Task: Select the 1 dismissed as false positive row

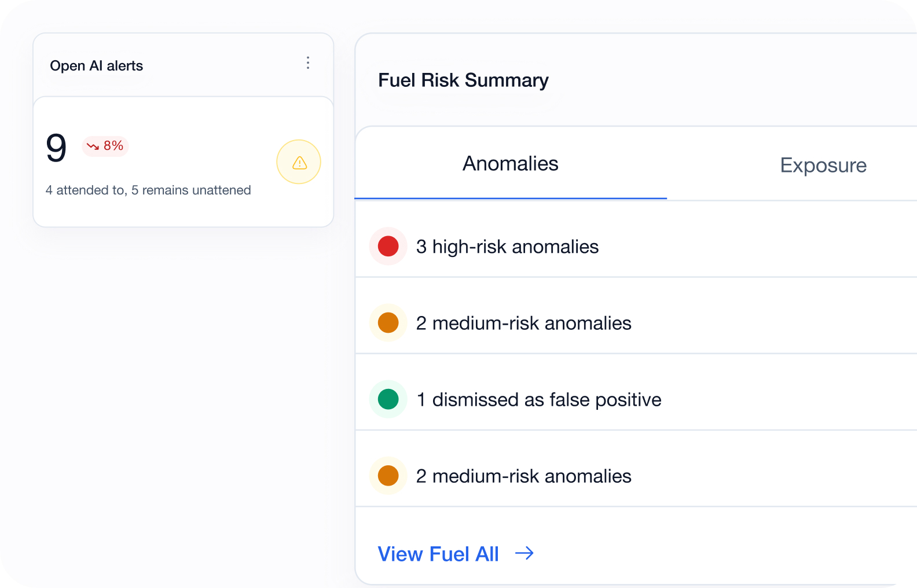Action: click(x=636, y=399)
